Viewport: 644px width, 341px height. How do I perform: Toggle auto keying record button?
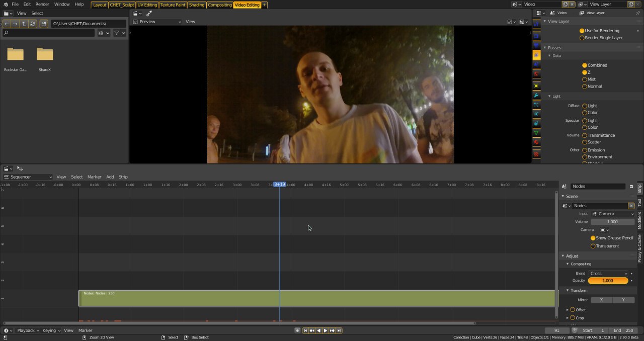[x=297, y=330]
